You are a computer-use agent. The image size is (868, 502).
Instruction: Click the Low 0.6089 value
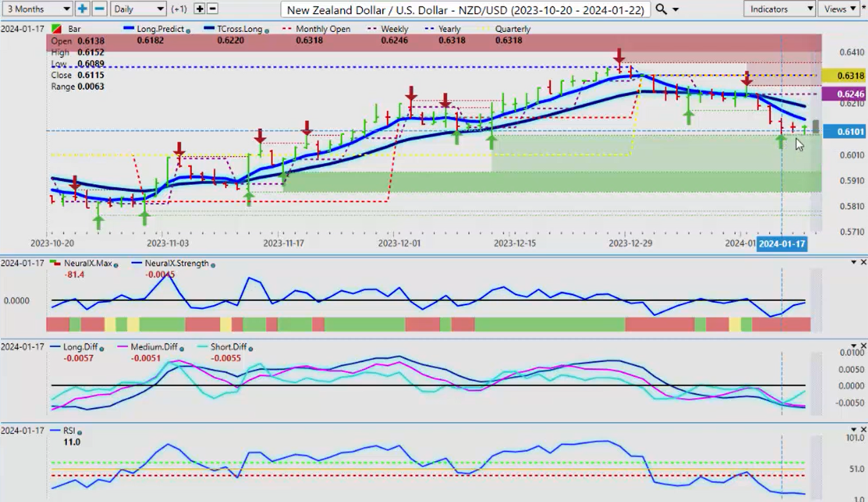click(x=91, y=64)
